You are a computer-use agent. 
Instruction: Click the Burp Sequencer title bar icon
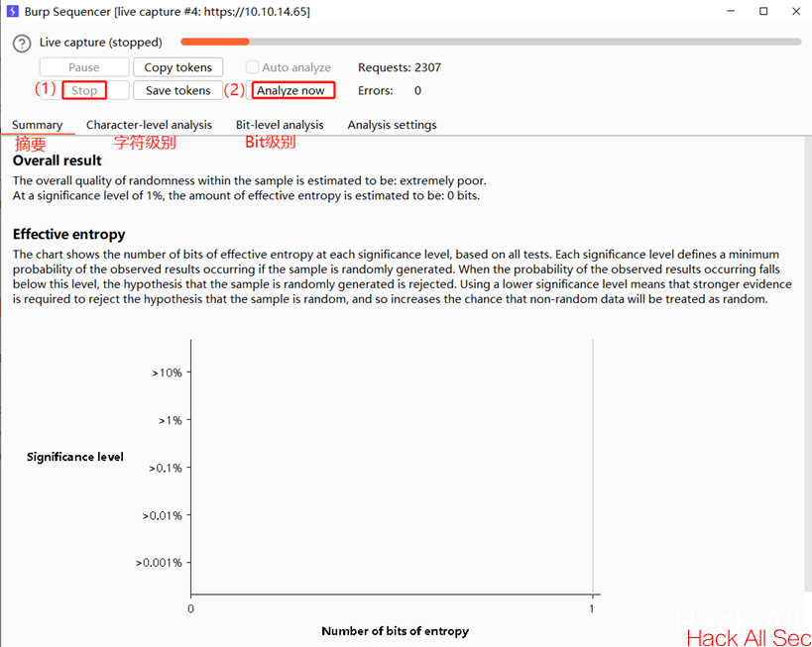13,11
